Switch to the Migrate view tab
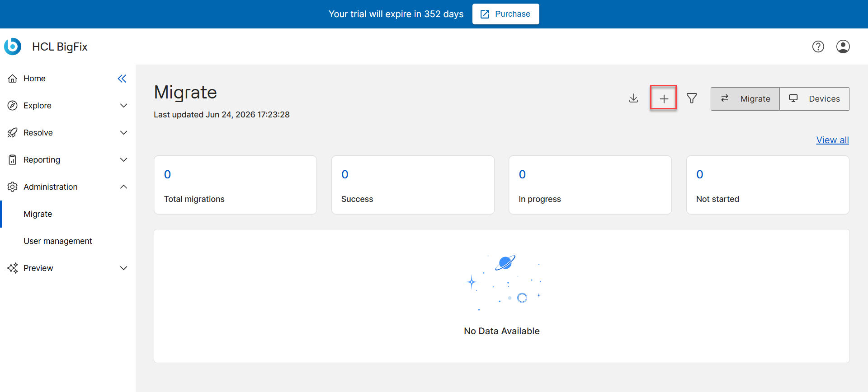The width and height of the screenshot is (868, 392). 745,99
